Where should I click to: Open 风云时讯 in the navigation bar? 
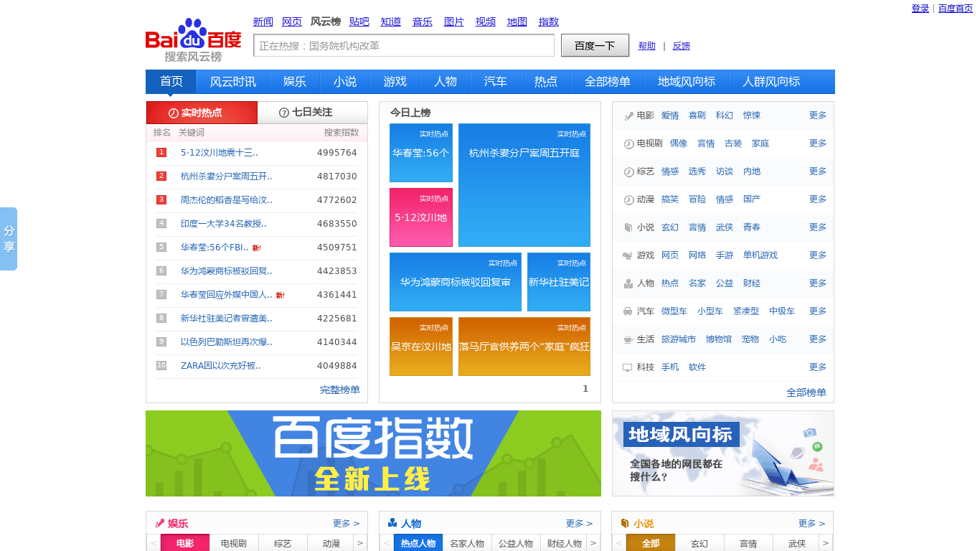[233, 82]
